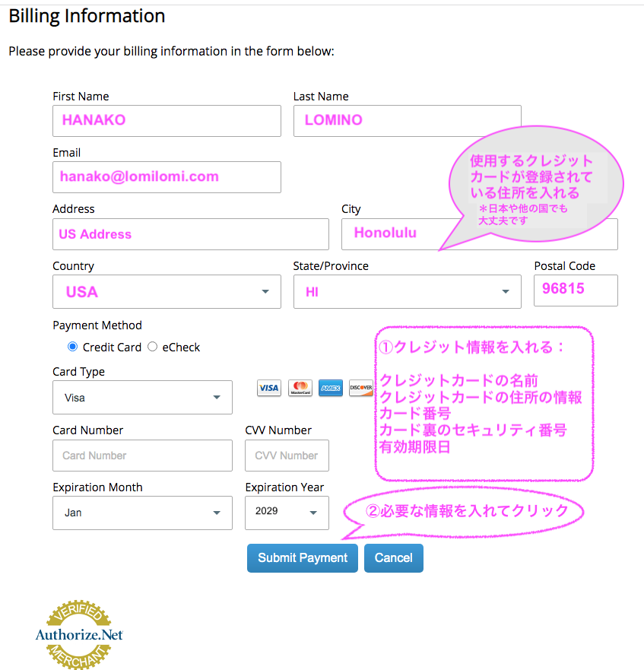Click the "Please provide your billing information" text

[171, 51]
